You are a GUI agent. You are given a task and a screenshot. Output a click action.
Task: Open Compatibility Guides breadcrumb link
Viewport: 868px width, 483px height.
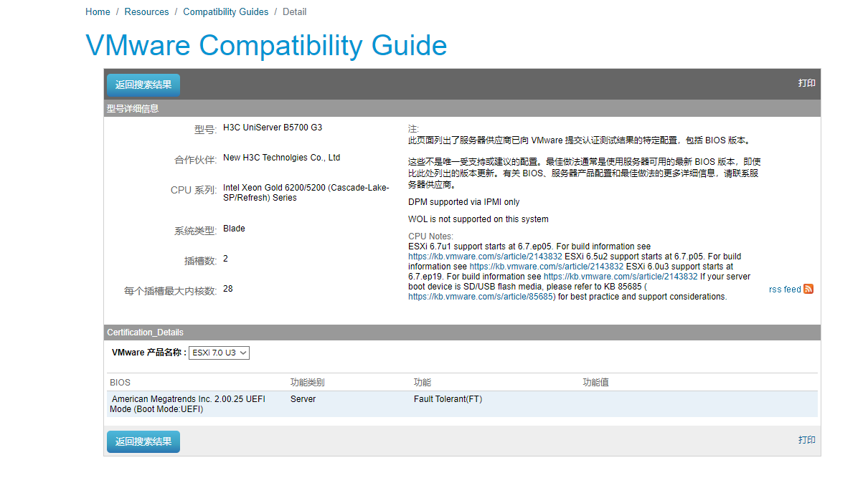pyautogui.click(x=226, y=11)
